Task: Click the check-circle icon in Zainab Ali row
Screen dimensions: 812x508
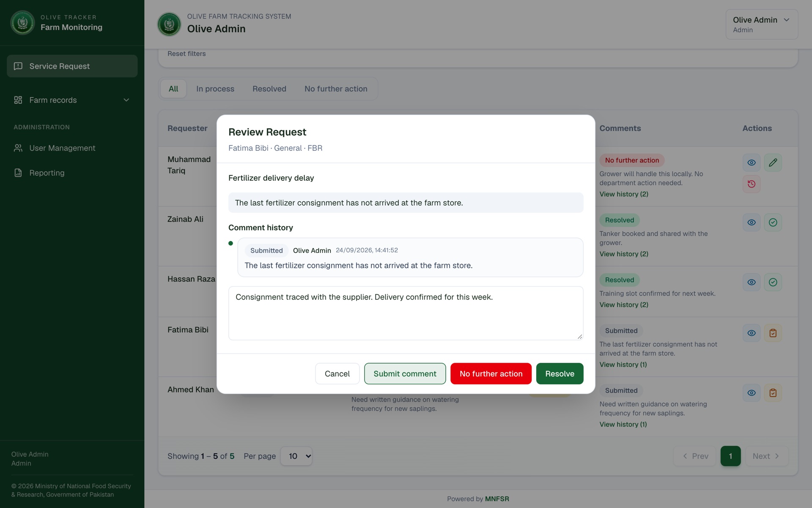Action: coord(773,222)
